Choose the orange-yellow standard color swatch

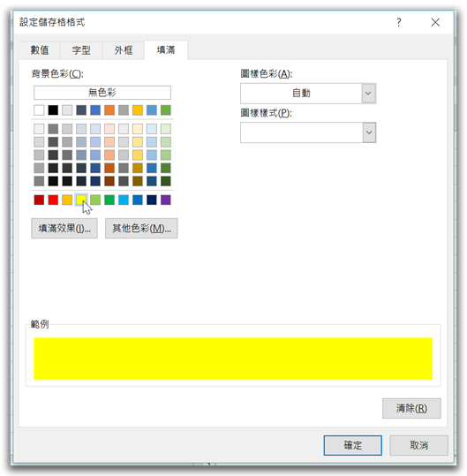[x=67, y=200]
